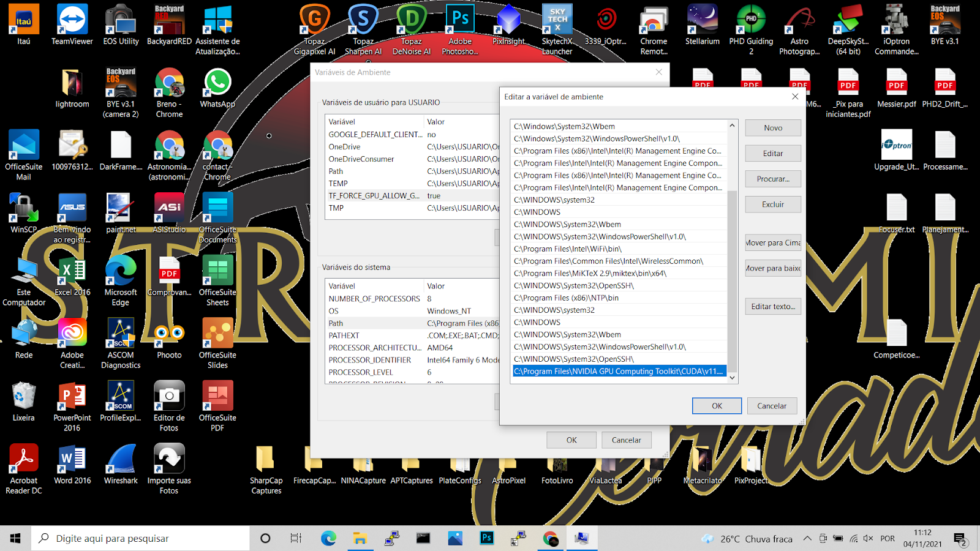Select GOOGLE_DEFAULT_CLIENT user variable row
Viewport: 980px width, 551px height.
[x=413, y=135]
